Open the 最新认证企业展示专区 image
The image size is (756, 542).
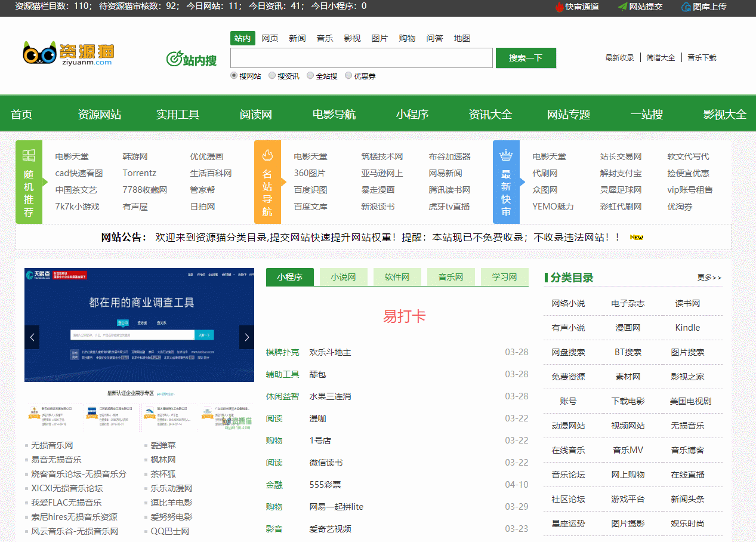click(x=139, y=411)
